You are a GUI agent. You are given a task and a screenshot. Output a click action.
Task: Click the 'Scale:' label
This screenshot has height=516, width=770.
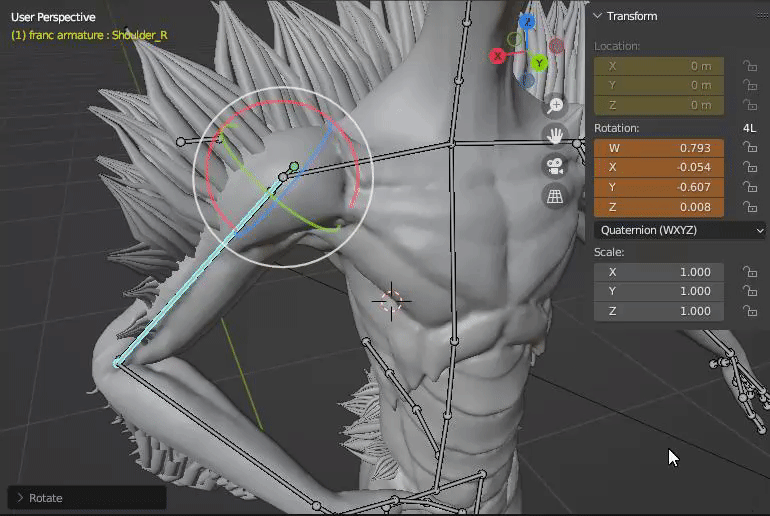click(x=609, y=252)
